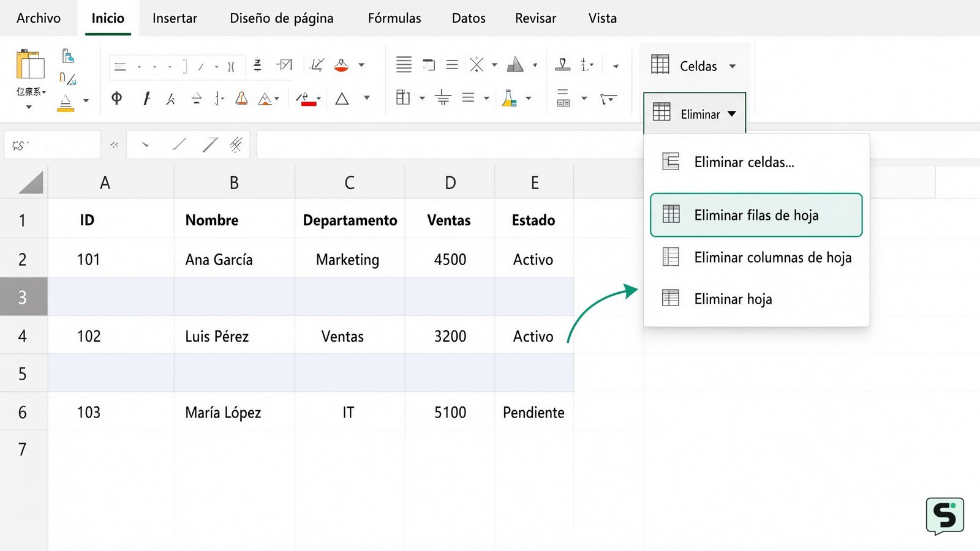The image size is (980, 551).
Task: Click the Ventas header cell
Action: pos(450,220)
